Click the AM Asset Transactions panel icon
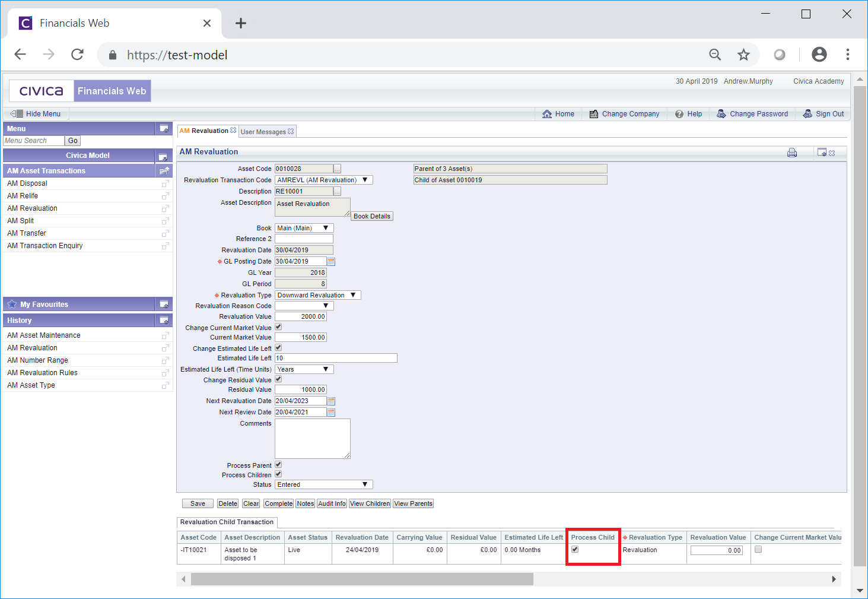Screen dimensions: 868x599 [164, 171]
